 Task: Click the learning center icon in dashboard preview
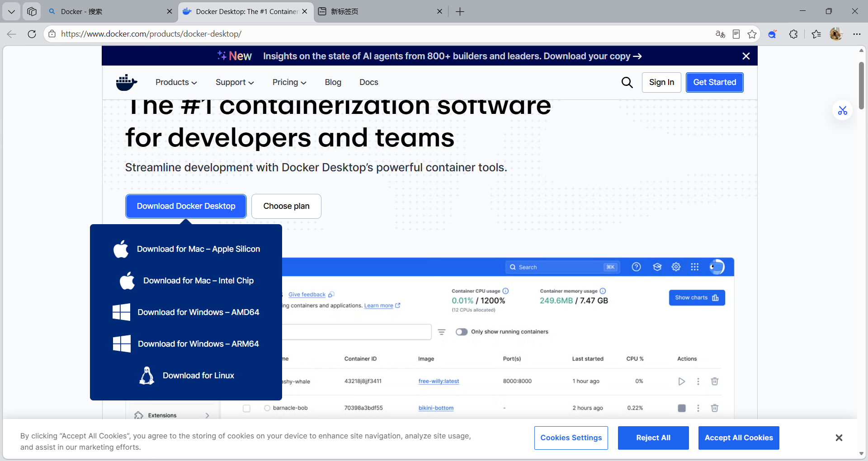tap(657, 267)
